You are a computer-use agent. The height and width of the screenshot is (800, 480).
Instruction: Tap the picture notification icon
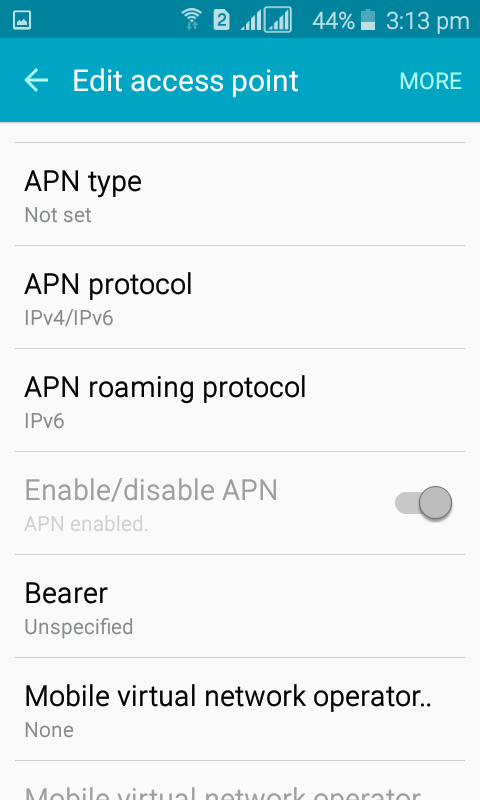[x=22, y=20]
